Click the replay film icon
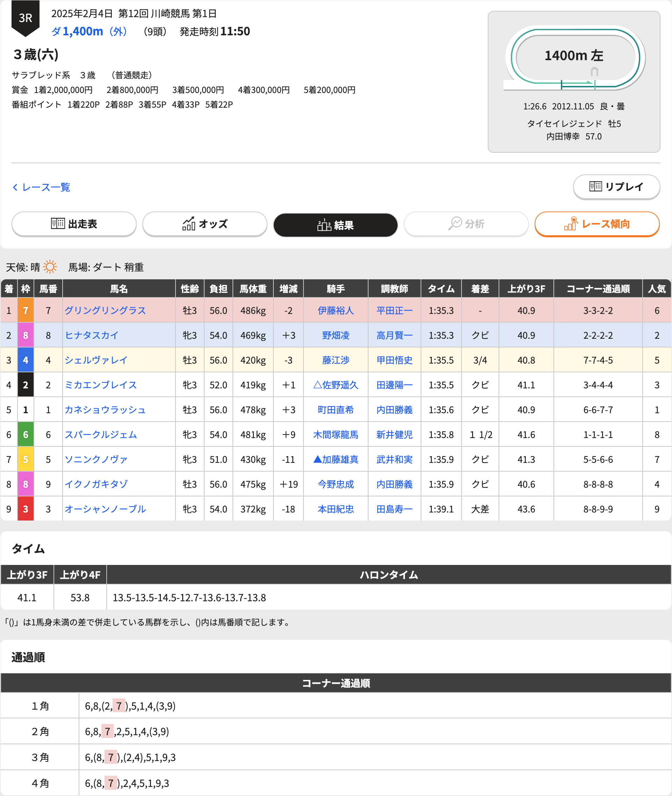This screenshot has width=672, height=796. [595, 186]
